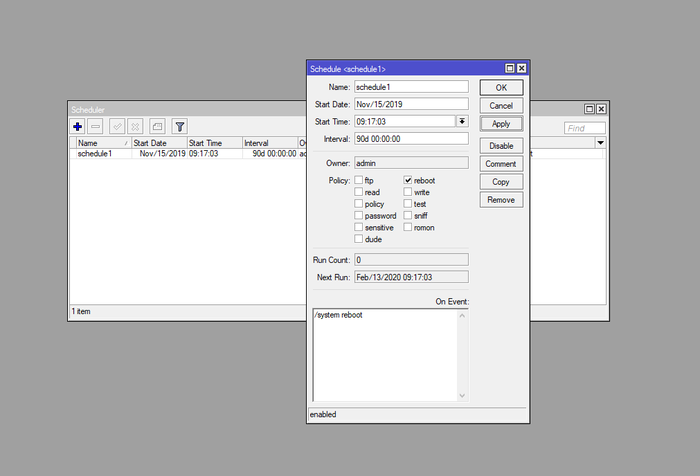Click the enable checkmark icon in Scheduler toolbar

pos(117,126)
